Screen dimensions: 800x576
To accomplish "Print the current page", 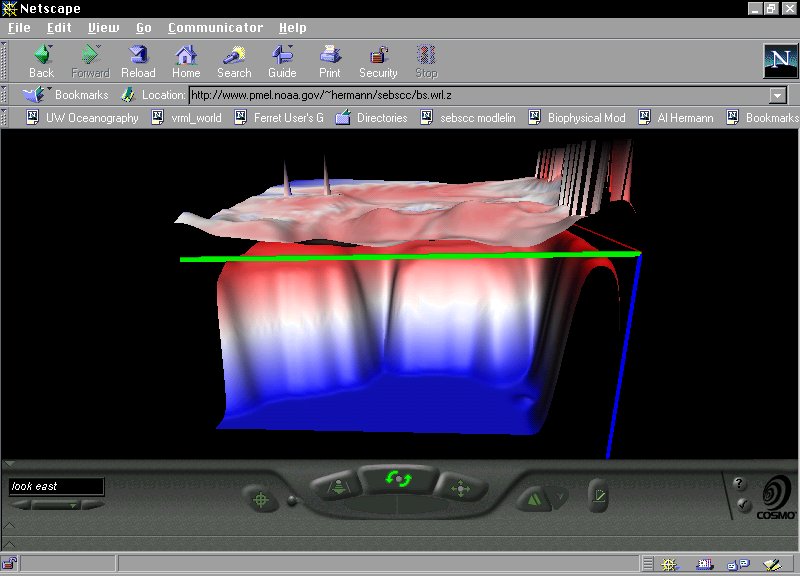I will tap(330, 61).
